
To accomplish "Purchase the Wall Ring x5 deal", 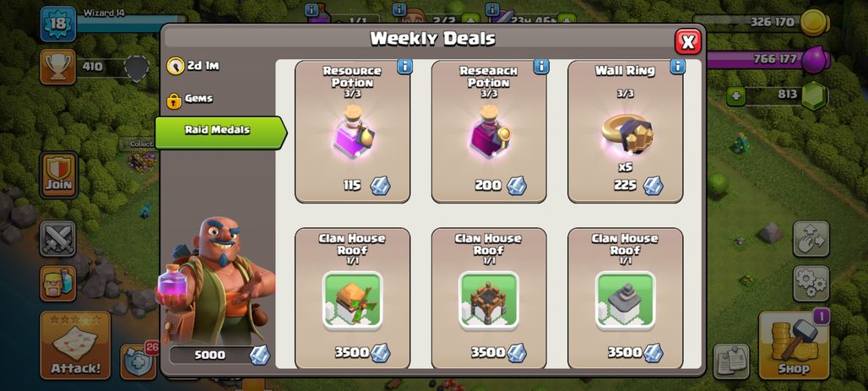I will click(625, 132).
